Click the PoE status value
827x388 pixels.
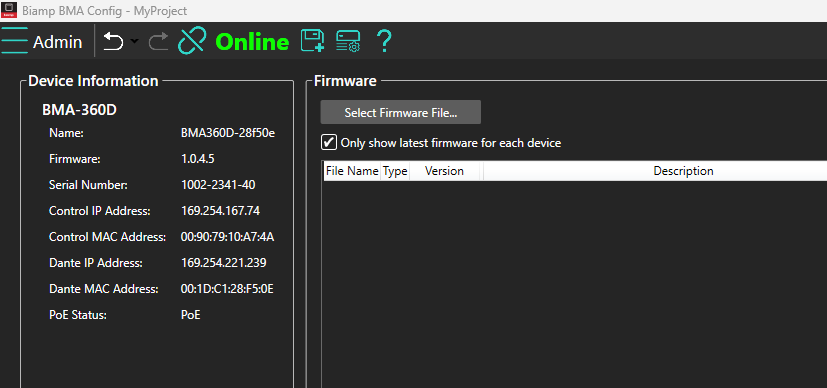(190, 315)
